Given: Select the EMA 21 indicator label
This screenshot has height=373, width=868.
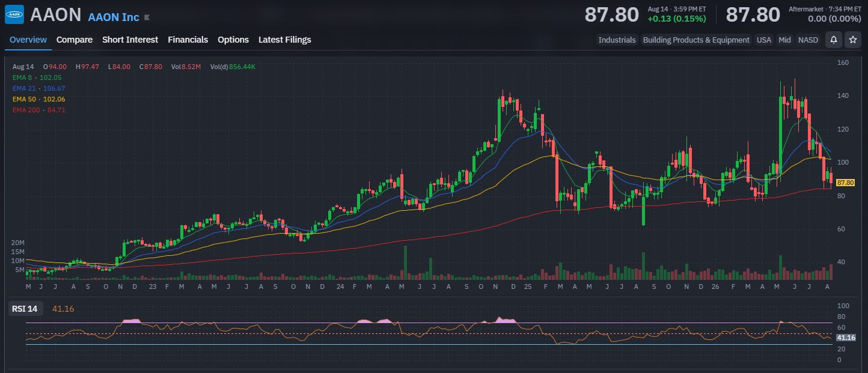Looking at the screenshot, I should click(38, 88).
